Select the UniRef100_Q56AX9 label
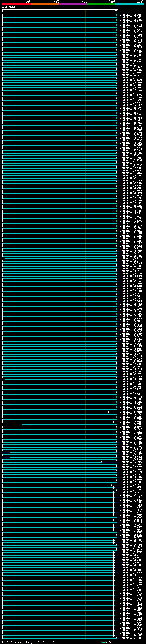 tap(131, 50)
